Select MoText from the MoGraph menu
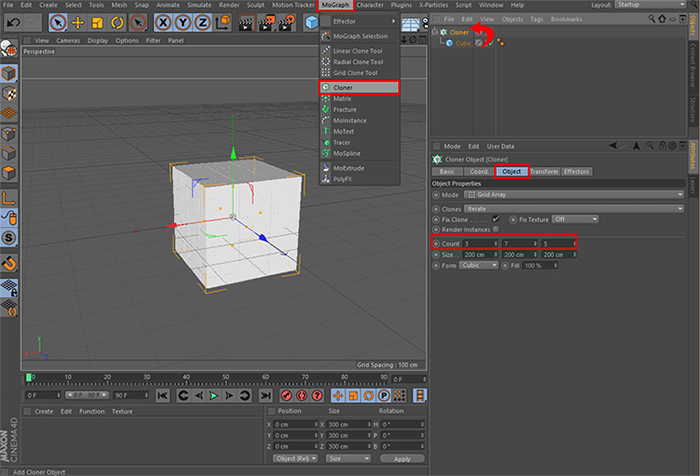Screen dimensions: 700x476 point(359,131)
